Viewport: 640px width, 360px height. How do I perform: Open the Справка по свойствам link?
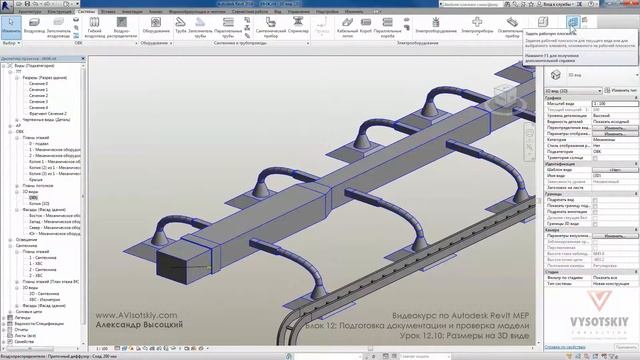(564, 347)
